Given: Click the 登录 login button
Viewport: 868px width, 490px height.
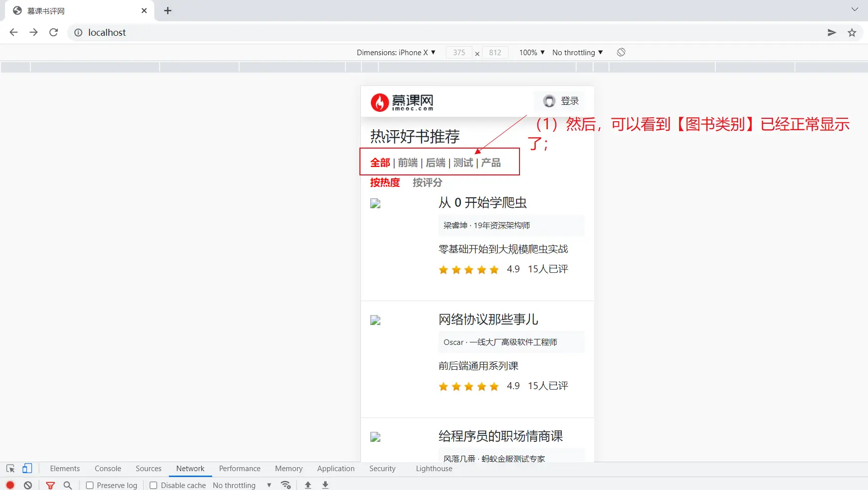Looking at the screenshot, I should tap(561, 101).
